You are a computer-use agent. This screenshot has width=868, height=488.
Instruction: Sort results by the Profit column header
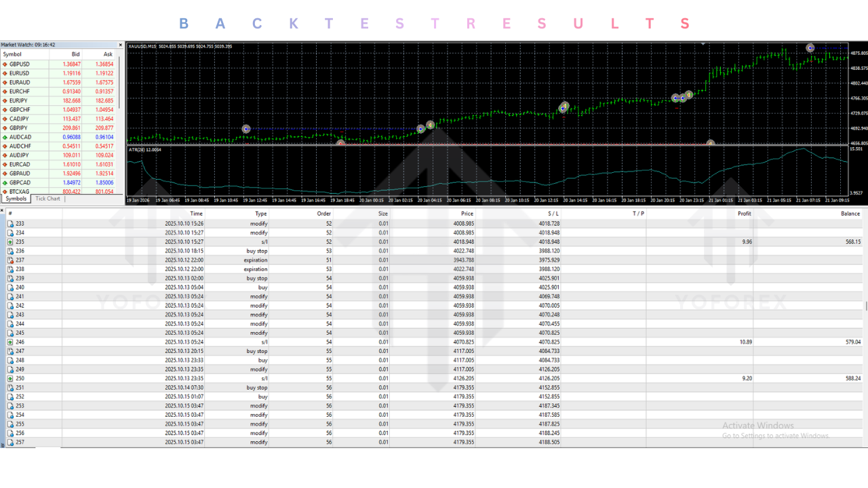click(x=744, y=213)
